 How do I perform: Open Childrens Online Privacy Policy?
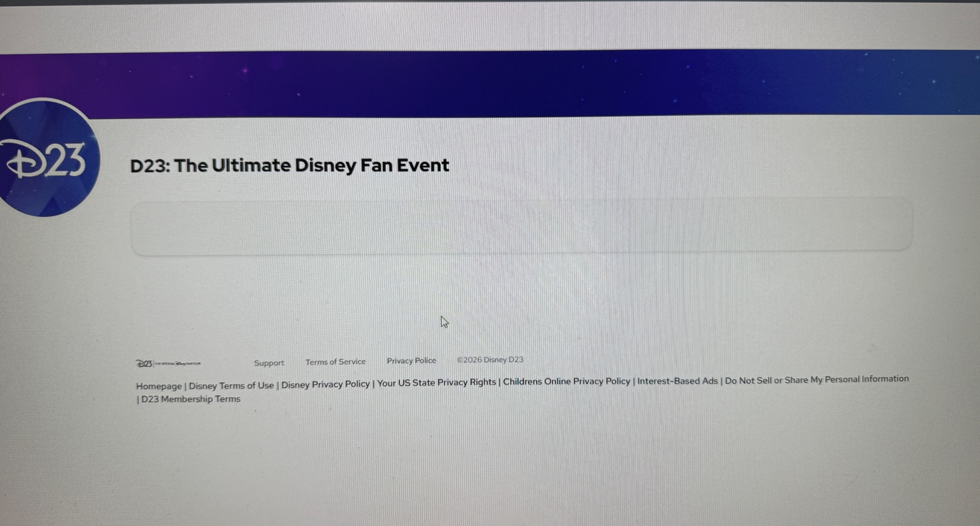pos(566,382)
